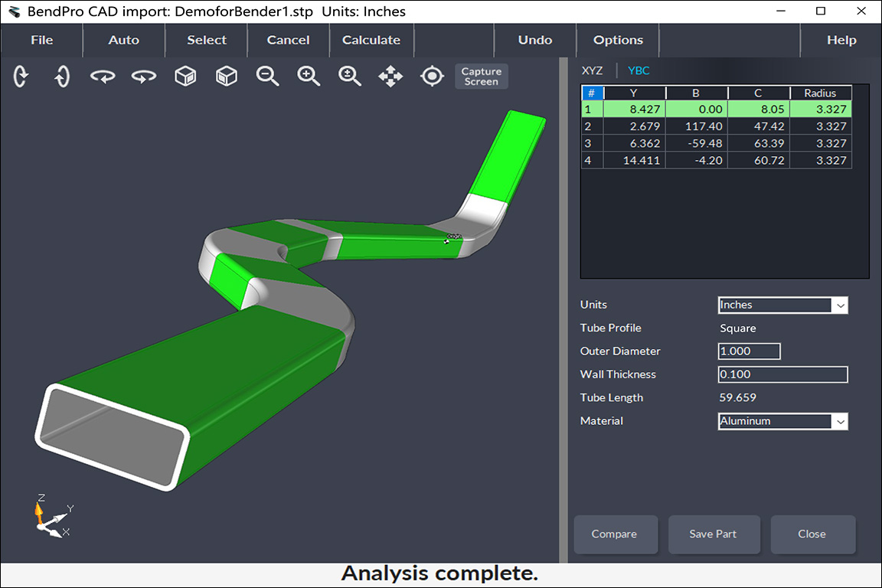The height and width of the screenshot is (588, 882).
Task: Click the Compare button
Action: tap(616, 534)
